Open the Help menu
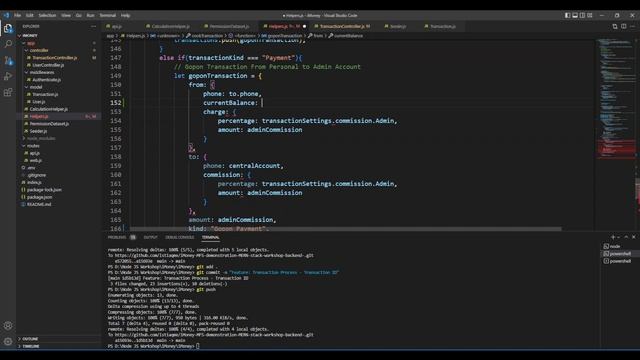The width and height of the screenshot is (640, 360). click(x=125, y=15)
